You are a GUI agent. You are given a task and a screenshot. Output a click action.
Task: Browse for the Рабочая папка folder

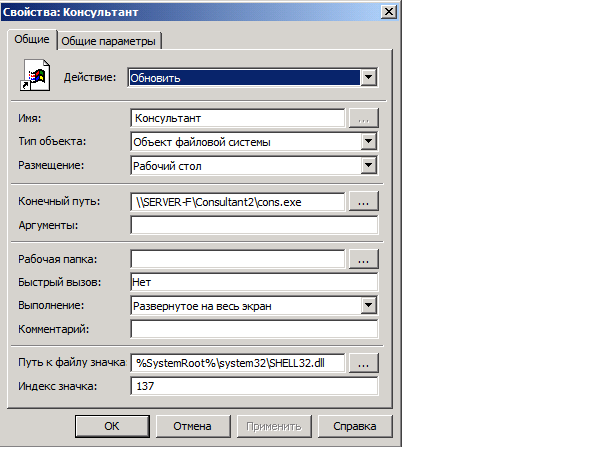click(x=363, y=259)
